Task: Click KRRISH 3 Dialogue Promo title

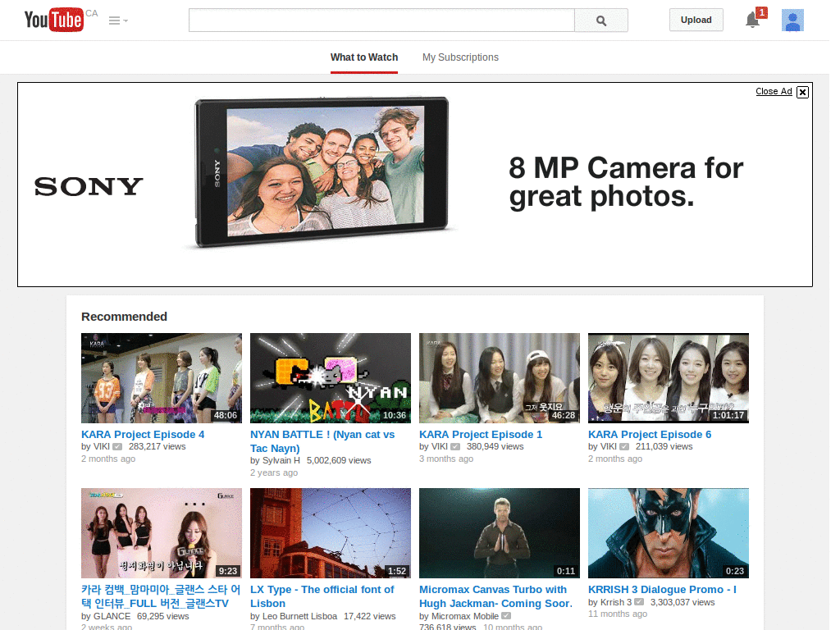Action: pos(662,589)
